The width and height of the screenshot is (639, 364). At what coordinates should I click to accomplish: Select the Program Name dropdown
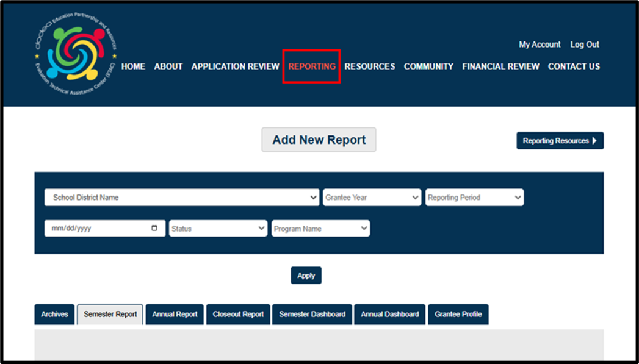pyautogui.click(x=320, y=229)
